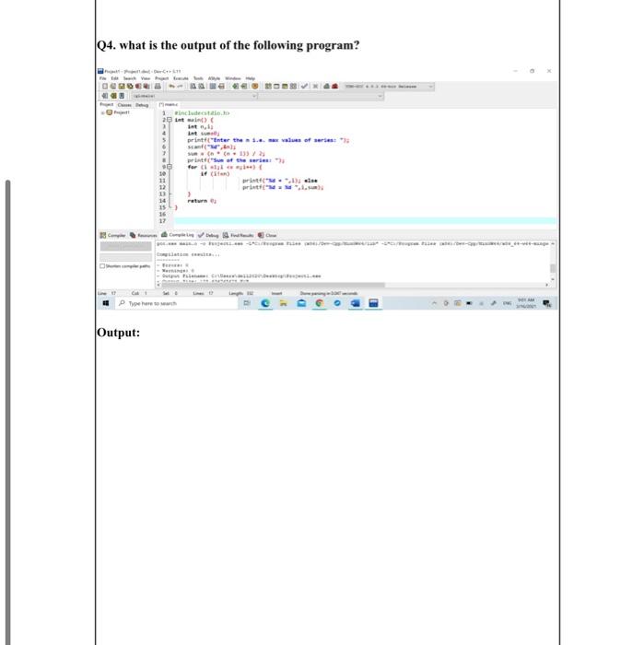Image resolution: width=644 pixels, height=645 pixels.
Task: Show hidden system tray icons chevron
Action: point(434,303)
